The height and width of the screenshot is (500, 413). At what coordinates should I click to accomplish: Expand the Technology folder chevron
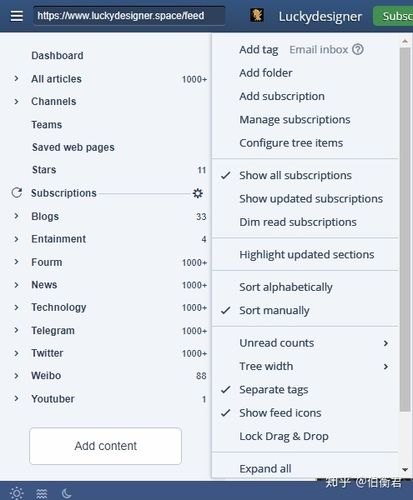click(16, 307)
